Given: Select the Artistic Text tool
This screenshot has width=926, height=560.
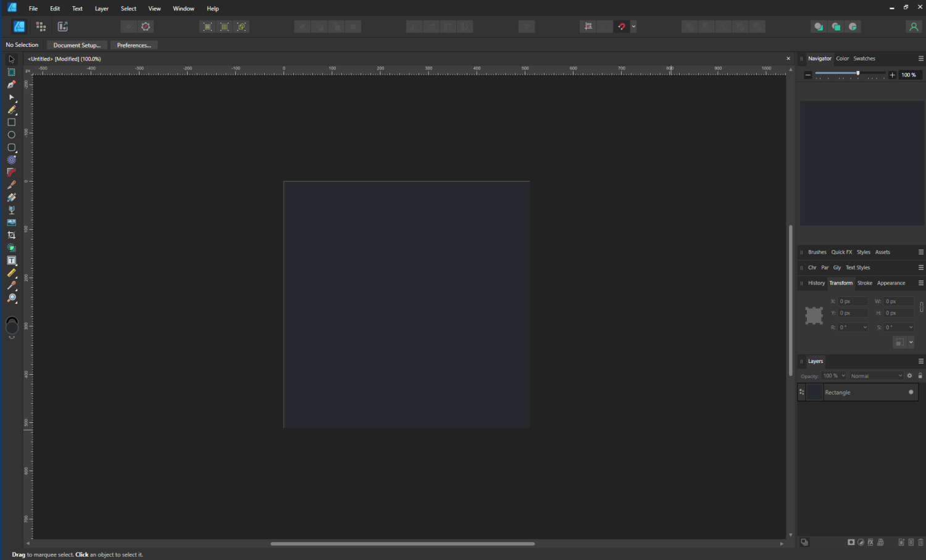Looking at the screenshot, I should 11,260.
